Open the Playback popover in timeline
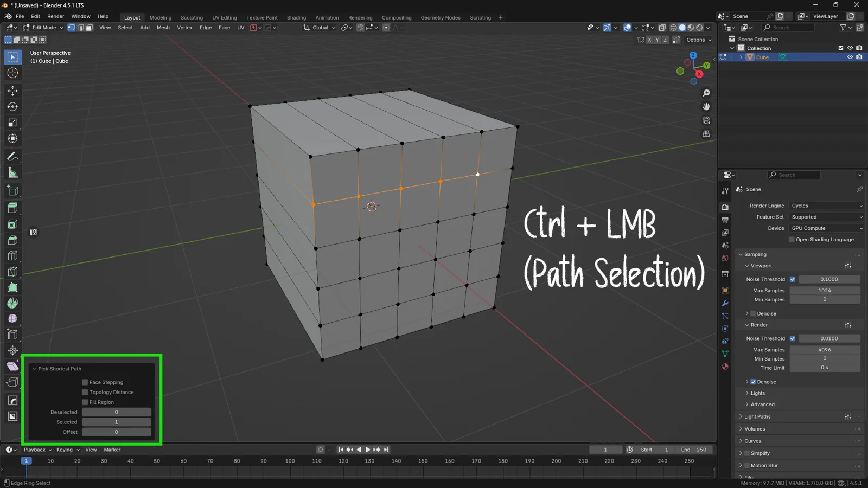The image size is (868, 488). tap(37, 450)
